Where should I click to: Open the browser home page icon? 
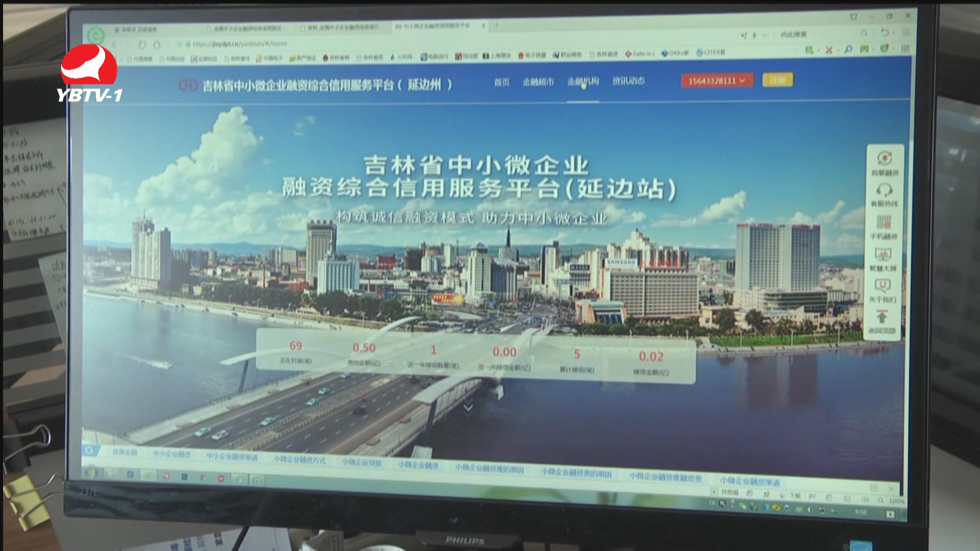click(157, 45)
